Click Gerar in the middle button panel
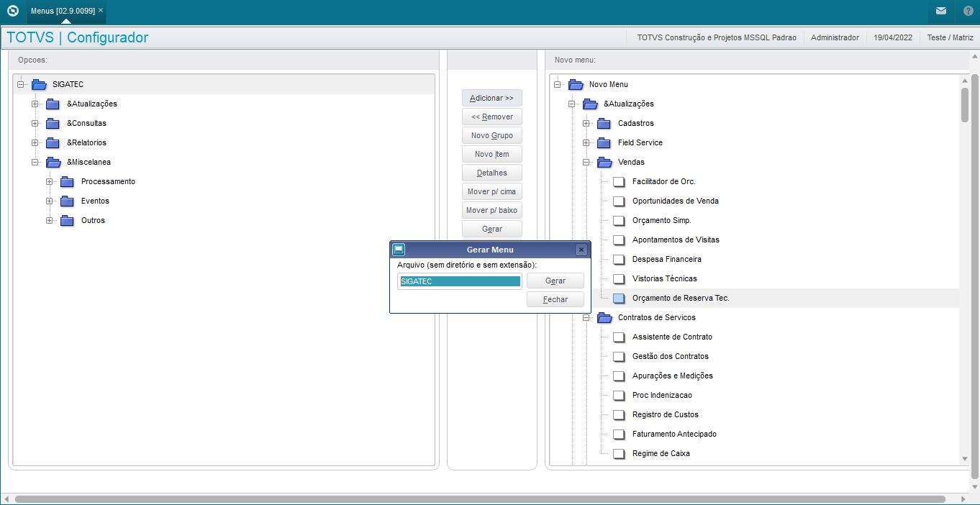The height and width of the screenshot is (505, 980). click(x=492, y=229)
